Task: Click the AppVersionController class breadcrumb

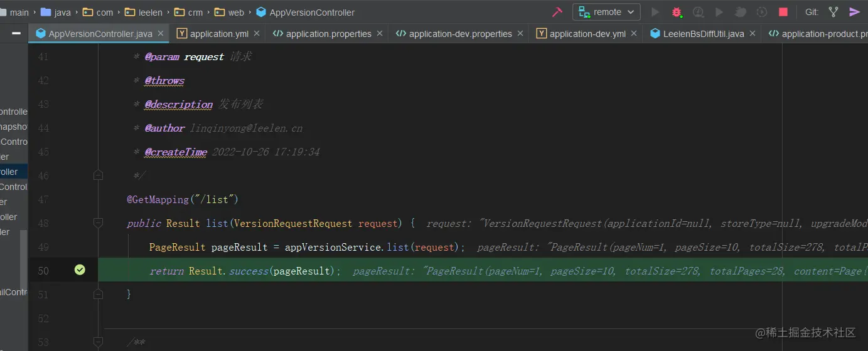Action: pos(306,12)
